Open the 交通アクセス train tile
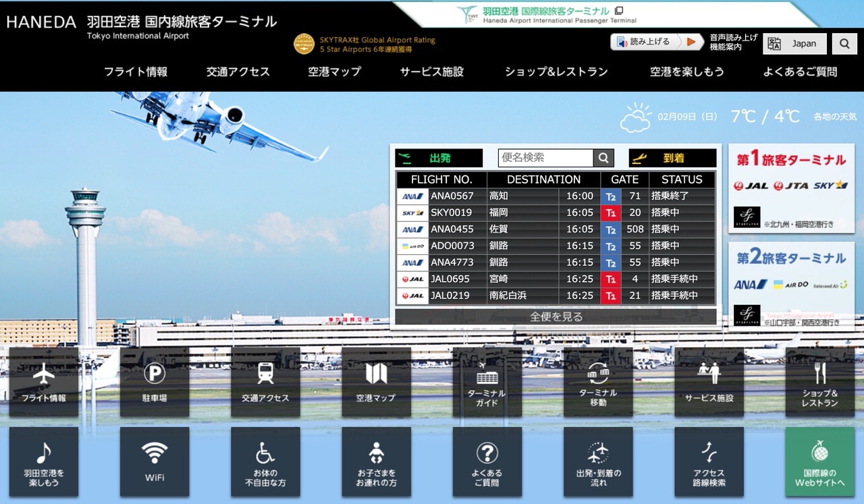Screen dimensions: 864x504 coord(265,383)
